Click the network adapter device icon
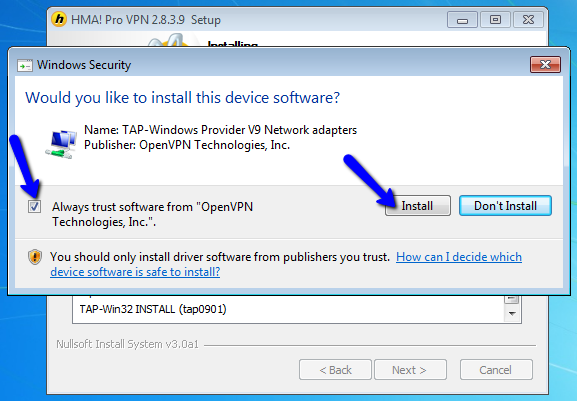This screenshot has width=577, height=401. pyautogui.click(x=61, y=143)
